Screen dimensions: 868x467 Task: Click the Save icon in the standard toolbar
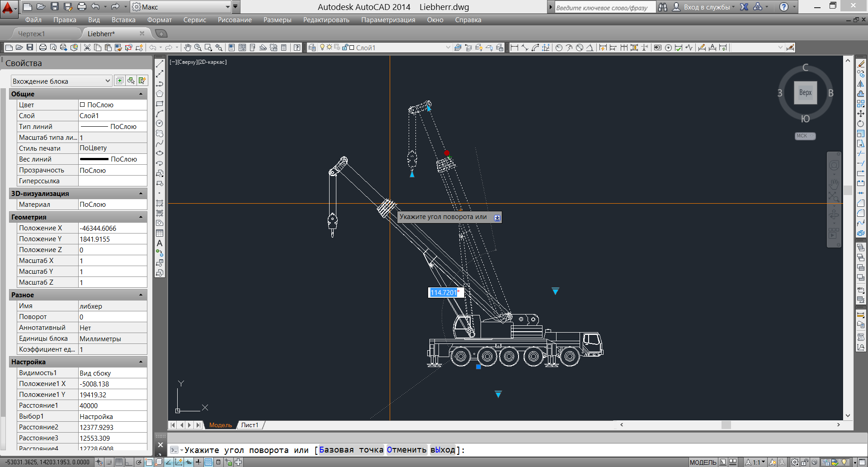point(30,48)
